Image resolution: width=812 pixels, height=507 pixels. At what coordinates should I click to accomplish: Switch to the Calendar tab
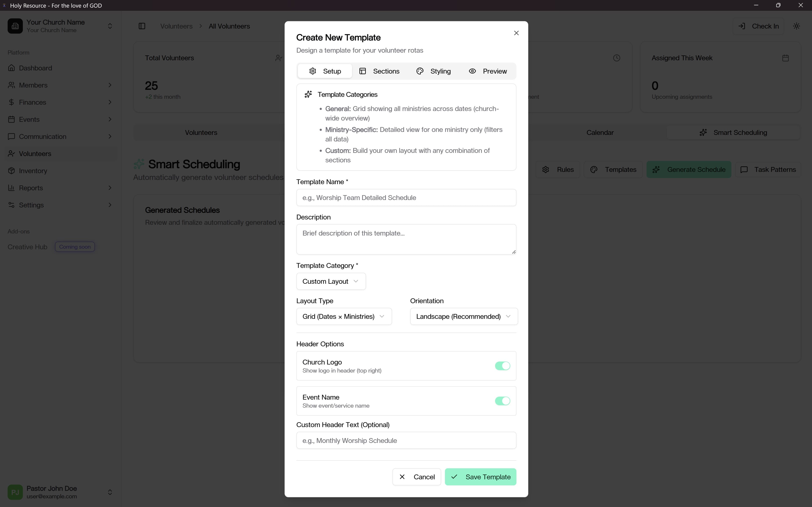click(600, 132)
